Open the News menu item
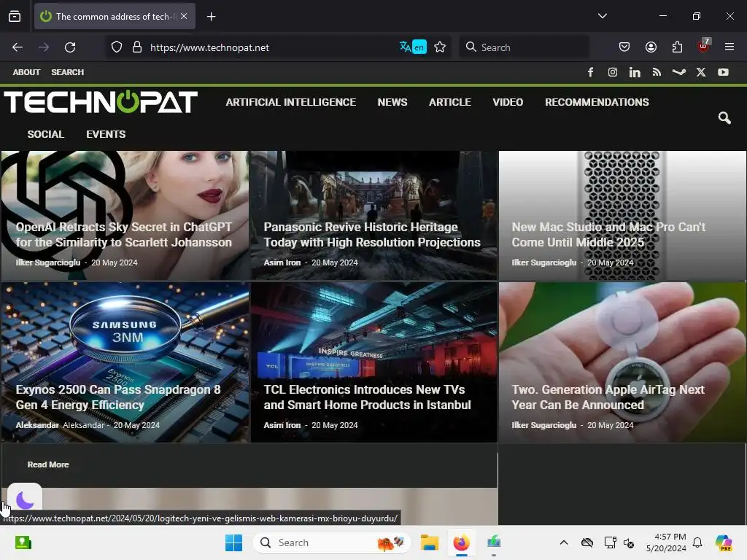 tap(392, 102)
